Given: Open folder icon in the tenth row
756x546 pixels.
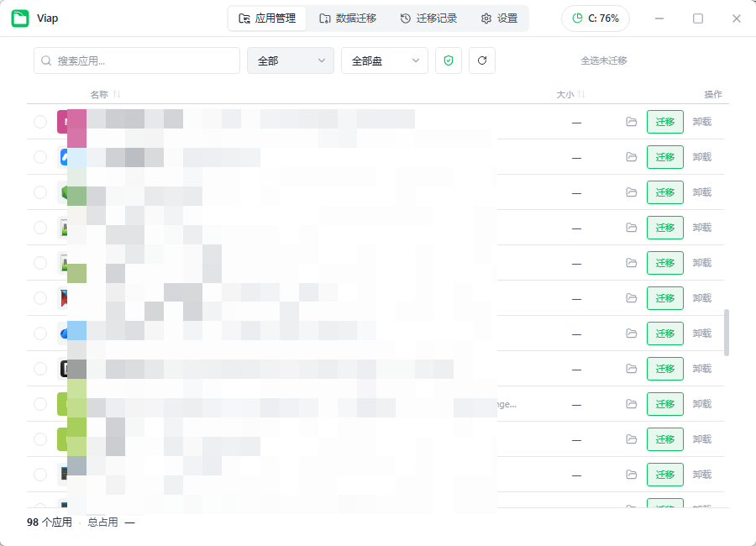Looking at the screenshot, I should point(631,439).
